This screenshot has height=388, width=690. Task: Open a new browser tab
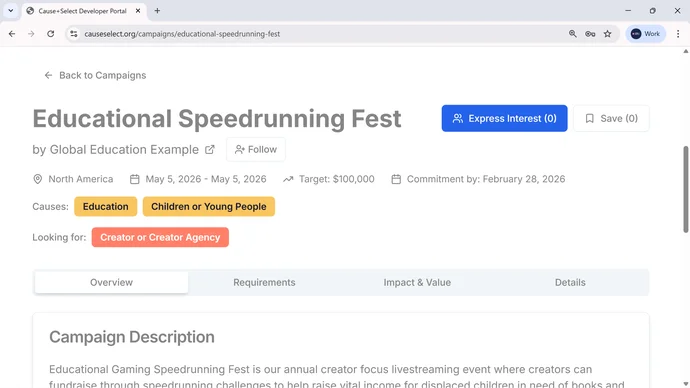coord(157,11)
